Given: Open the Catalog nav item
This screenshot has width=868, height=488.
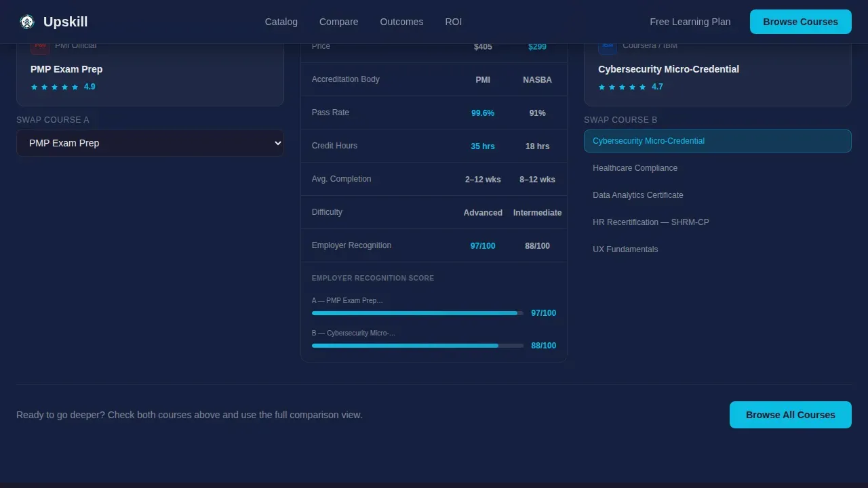Looking at the screenshot, I should 281,22.
